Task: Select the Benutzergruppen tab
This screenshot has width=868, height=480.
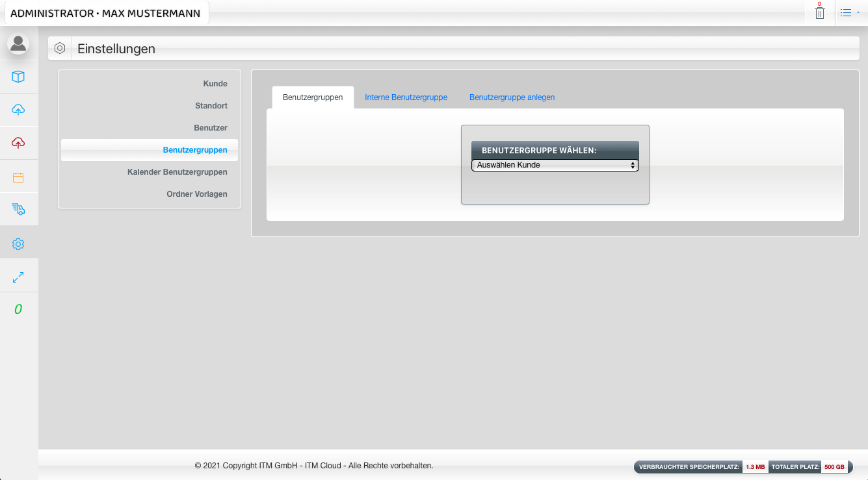Action: coord(313,97)
